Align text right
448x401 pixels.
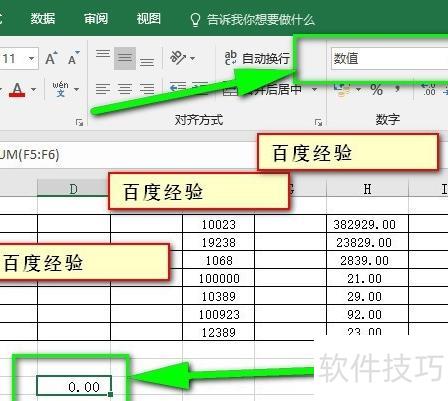(147, 89)
